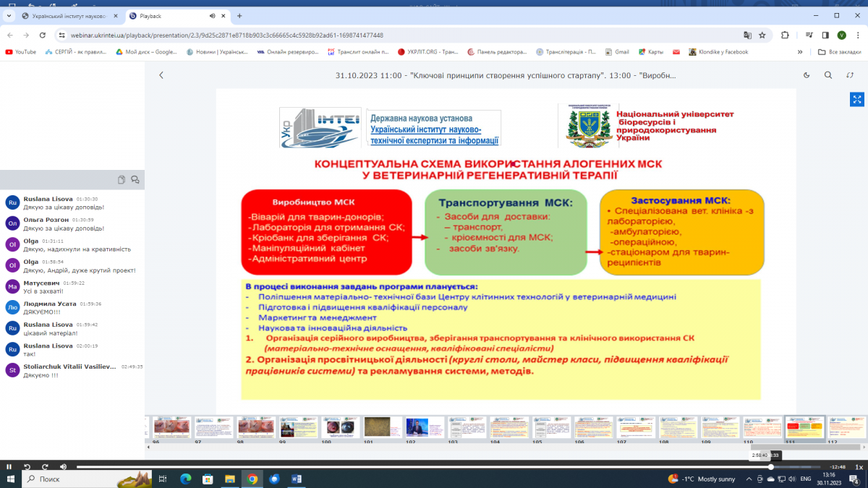This screenshot has height=488, width=868.
Task: Click Матусевич's message Усі в захваті!
Action: coord(45,291)
